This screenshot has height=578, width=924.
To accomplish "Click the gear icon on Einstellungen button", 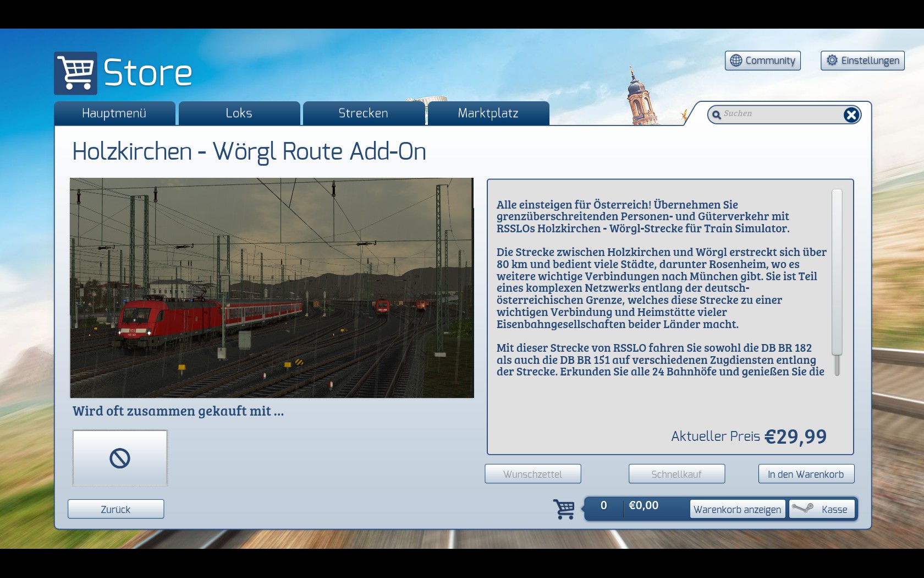I will pyautogui.click(x=832, y=60).
